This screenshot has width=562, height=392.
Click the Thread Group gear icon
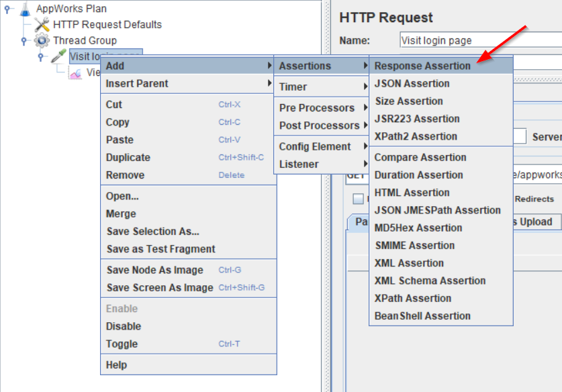(x=42, y=41)
